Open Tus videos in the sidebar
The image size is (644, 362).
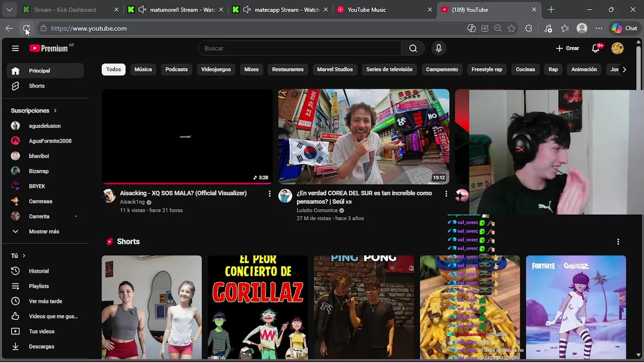44,331
